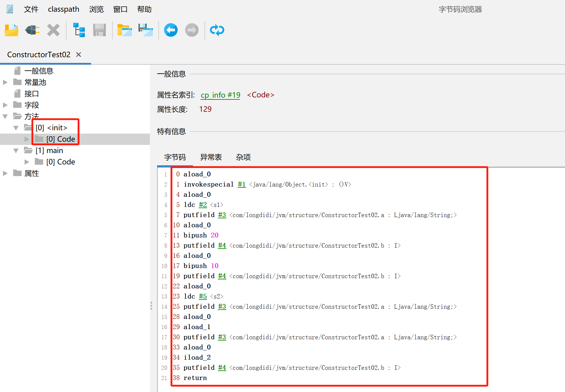Select the 接口 page icon in tree
This screenshot has width=565, height=392.
pos(17,93)
